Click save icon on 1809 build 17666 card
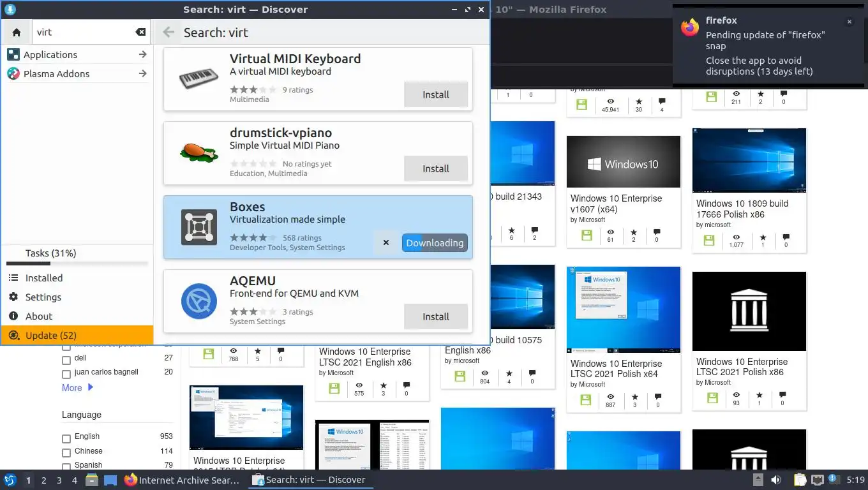868x490 pixels. click(x=709, y=241)
